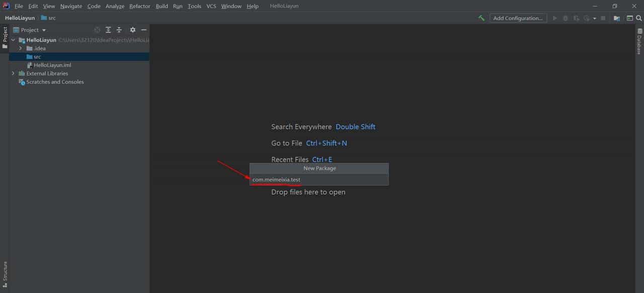Image resolution: width=644 pixels, height=293 pixels.
Task: Expand the External Libraries node
Action: [12, 73]
